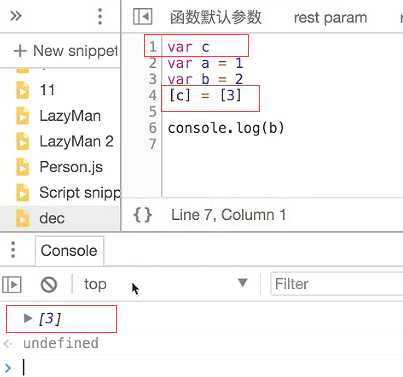Open the LazyMan 2 snippet
The image size is (403, 377).
point(76,141)
